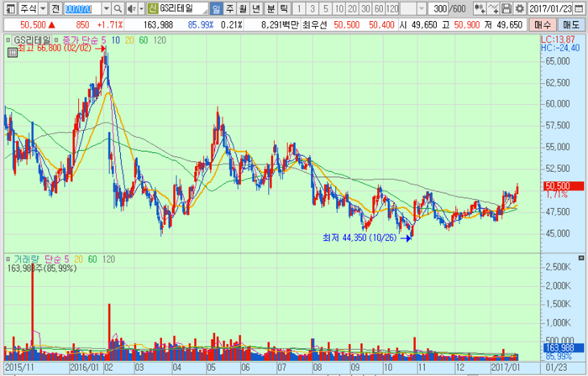Click the grid icon at chart top-left
Screen dimensions: 588x376
pyautogui.click(x=11, y=52)
